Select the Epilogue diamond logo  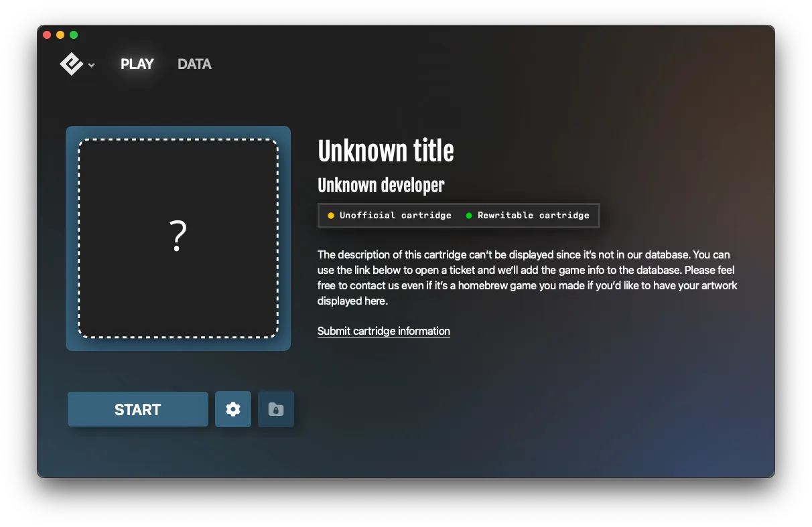pos(71,64)
